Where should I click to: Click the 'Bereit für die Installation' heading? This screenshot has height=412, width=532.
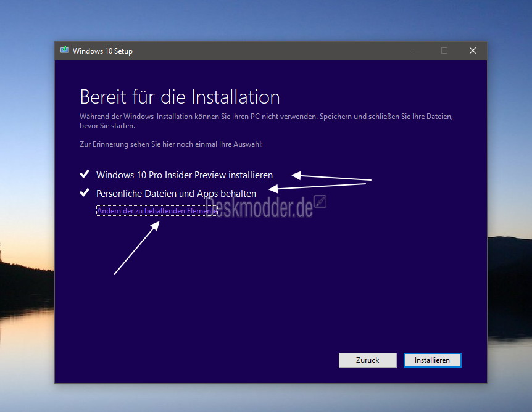pyautogui.click(x=180, y=97)
